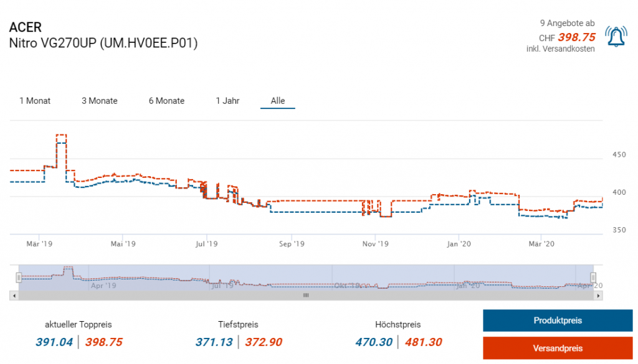
Task: Toggle the Produktpreis series button
Action: click(558, 320)
